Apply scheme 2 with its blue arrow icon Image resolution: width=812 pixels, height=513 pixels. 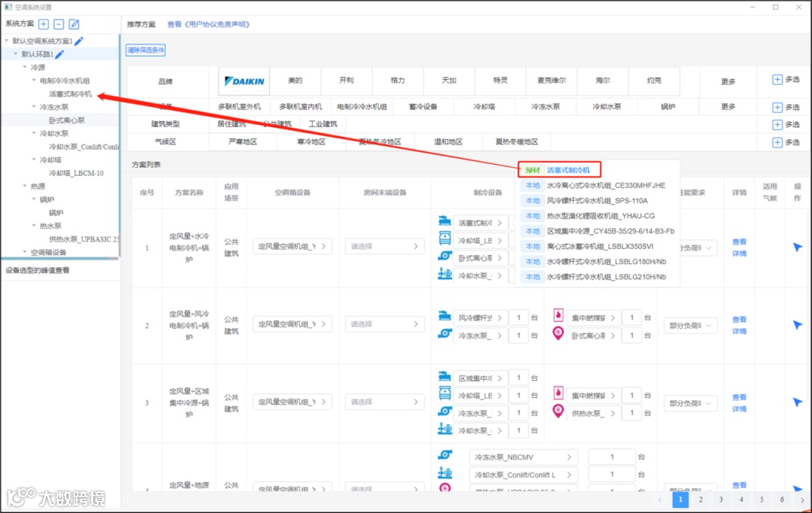click(x=798, y=325)
